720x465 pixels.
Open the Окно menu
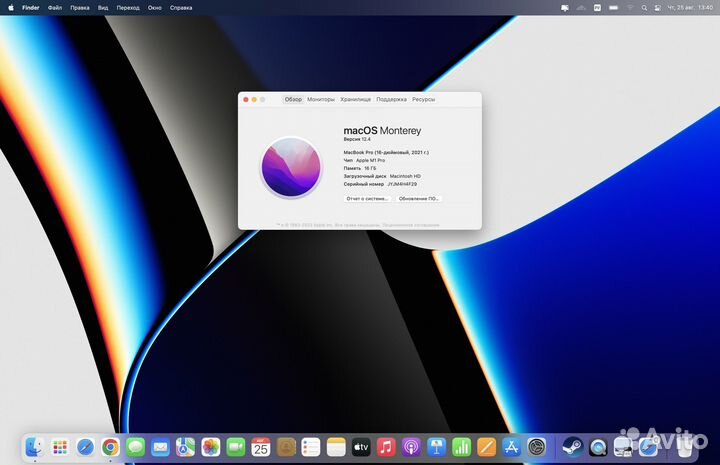(x=154, y=8)
